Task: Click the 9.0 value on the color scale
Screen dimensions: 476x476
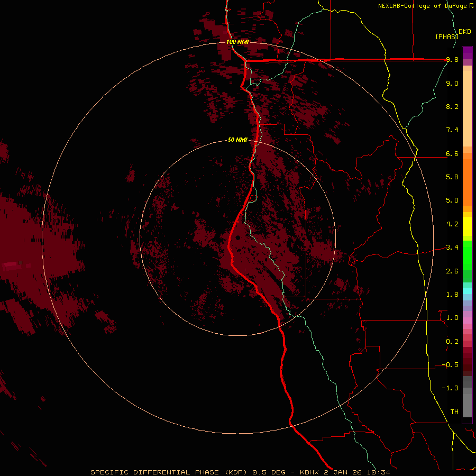Action: (452, 83)
